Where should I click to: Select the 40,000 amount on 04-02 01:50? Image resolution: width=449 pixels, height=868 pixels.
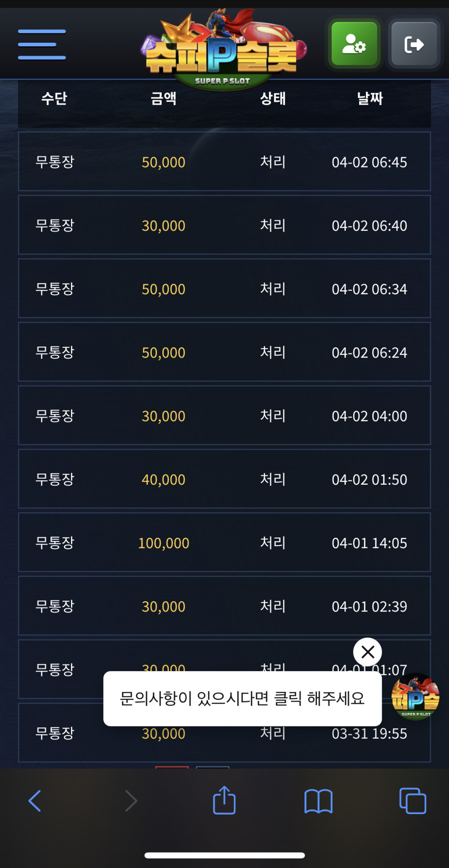[163, 479]
